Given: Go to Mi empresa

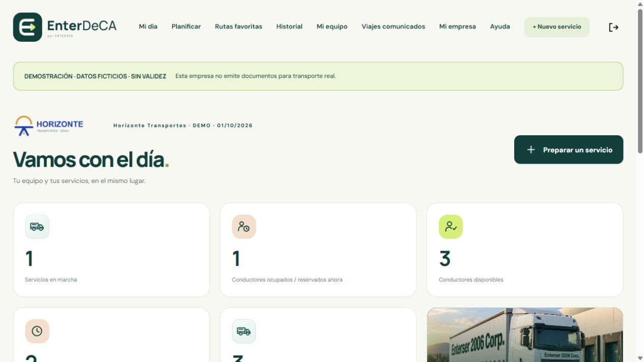Looking at the screenshot, I should coord(458,26).
